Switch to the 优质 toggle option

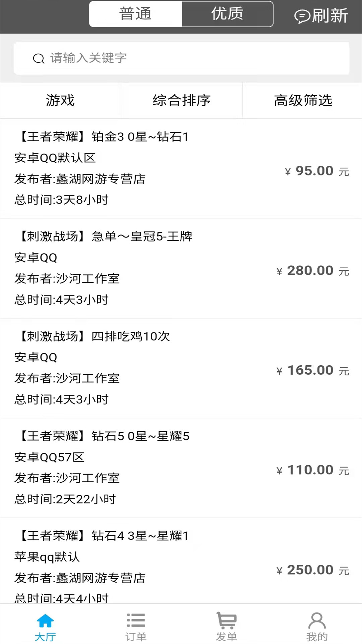227,14
